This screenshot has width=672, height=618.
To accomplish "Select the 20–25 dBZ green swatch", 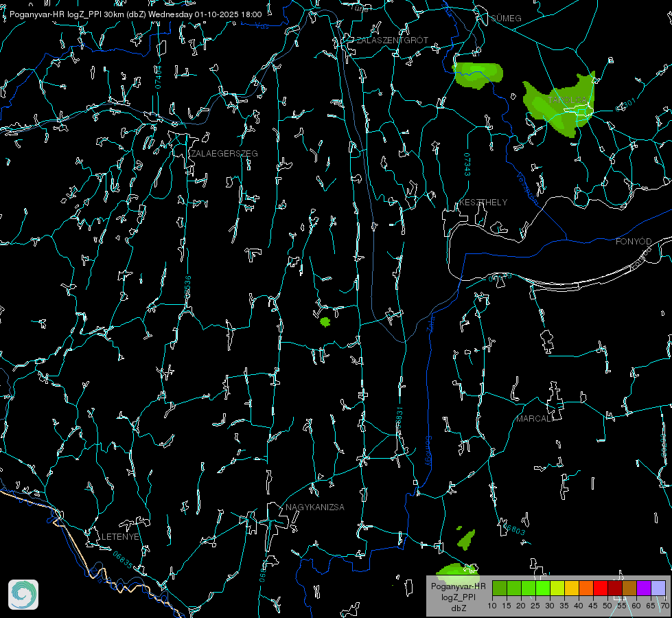I will [x=529, y=588].
